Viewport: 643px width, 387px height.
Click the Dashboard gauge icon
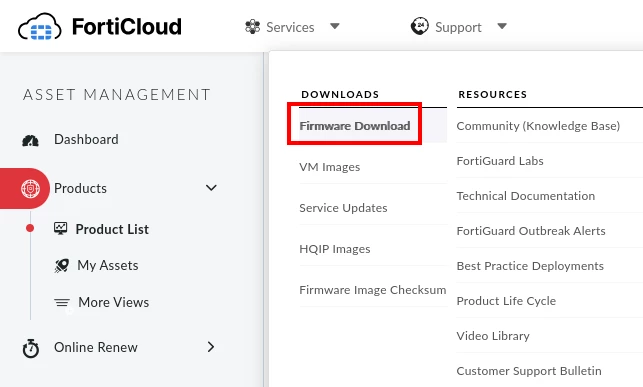tap(30, 140)
